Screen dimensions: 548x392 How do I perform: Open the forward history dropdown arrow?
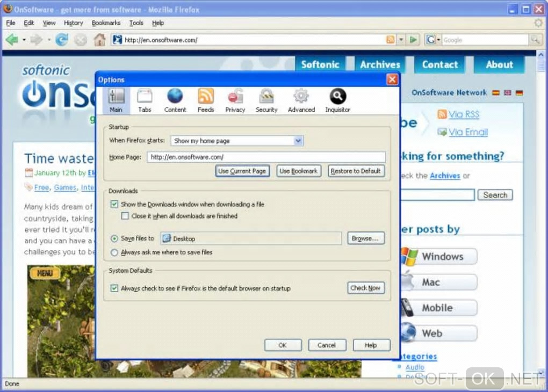[48, 40]
